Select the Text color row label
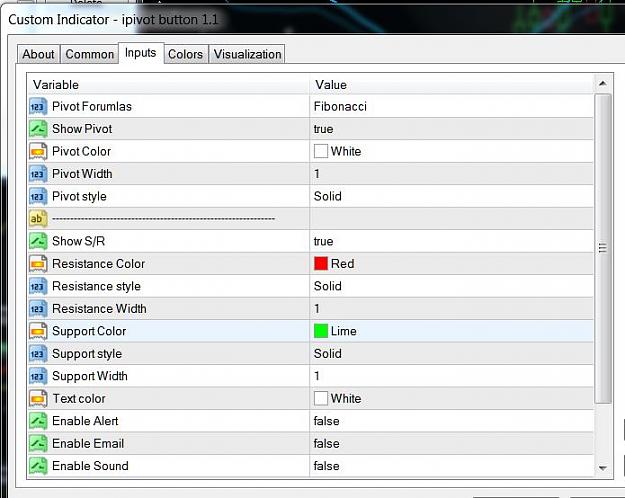625x498 pixels. point(79,398)
